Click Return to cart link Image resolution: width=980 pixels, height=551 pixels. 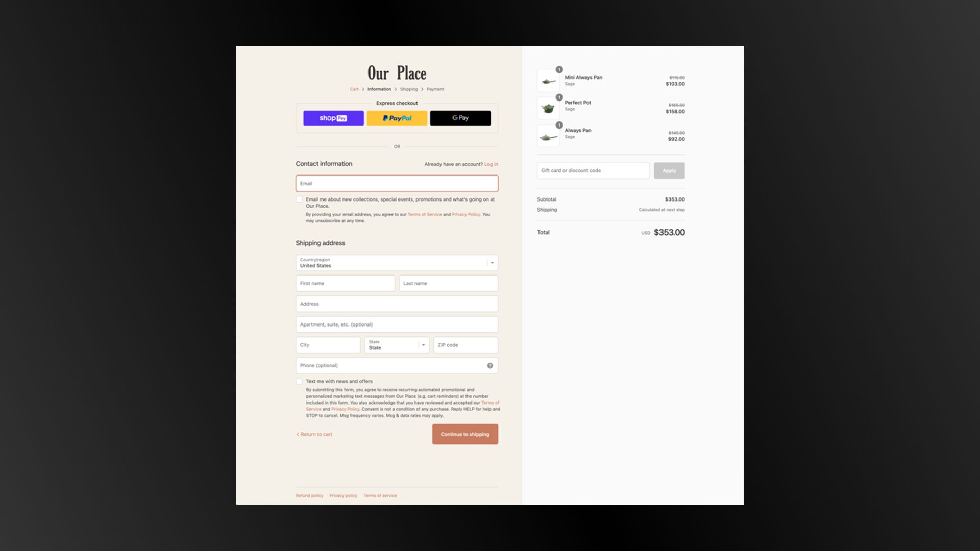[315, 434]
